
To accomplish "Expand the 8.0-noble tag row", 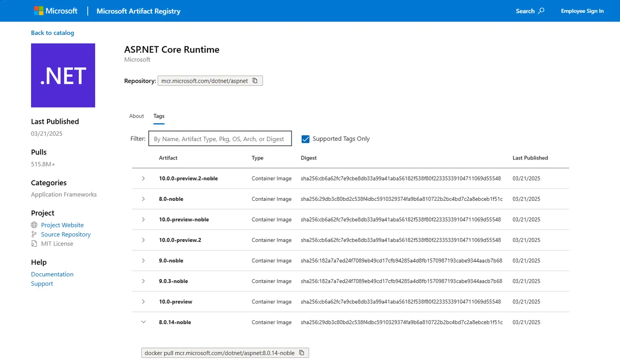I will [143, 199].
